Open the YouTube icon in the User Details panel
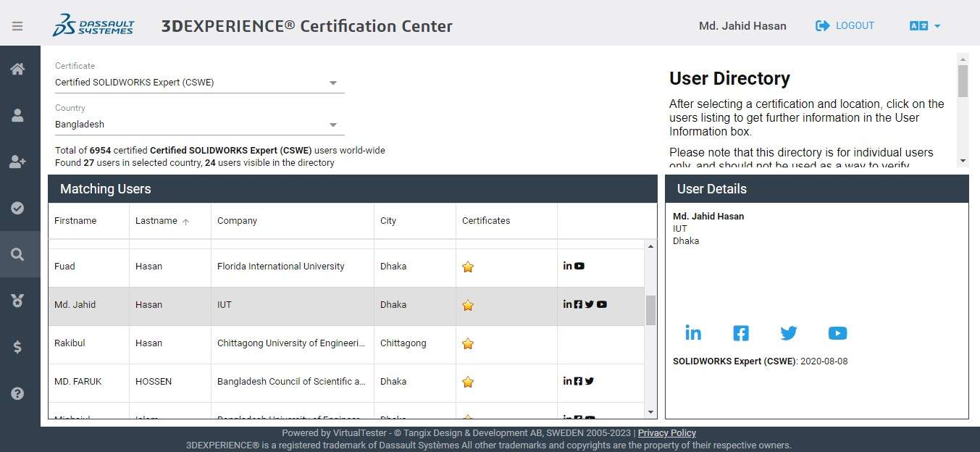Viewport: 980px width, 452px height. point(837,333)
